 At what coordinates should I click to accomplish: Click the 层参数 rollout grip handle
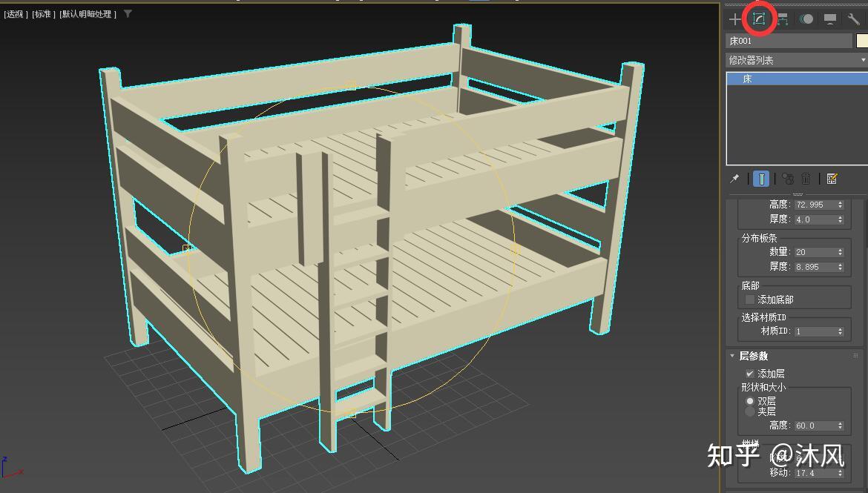[856, 356]
